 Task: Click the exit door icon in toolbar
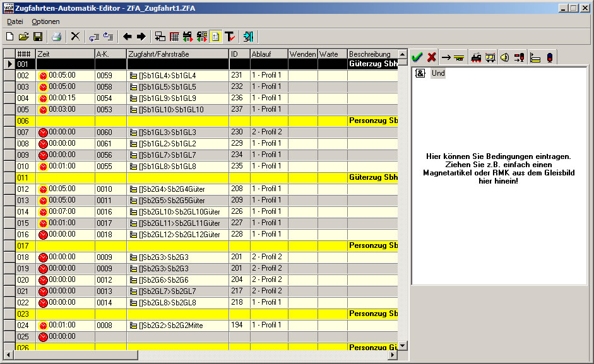click(249, 37)
